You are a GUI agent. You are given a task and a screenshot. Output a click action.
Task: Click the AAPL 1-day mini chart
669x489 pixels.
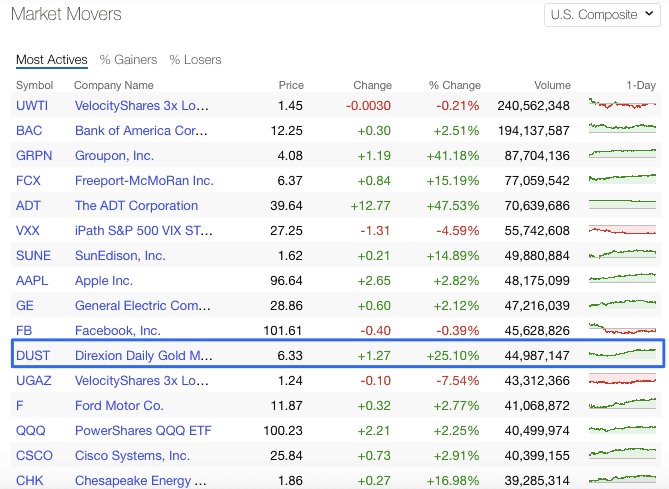(x=622, y=280)
